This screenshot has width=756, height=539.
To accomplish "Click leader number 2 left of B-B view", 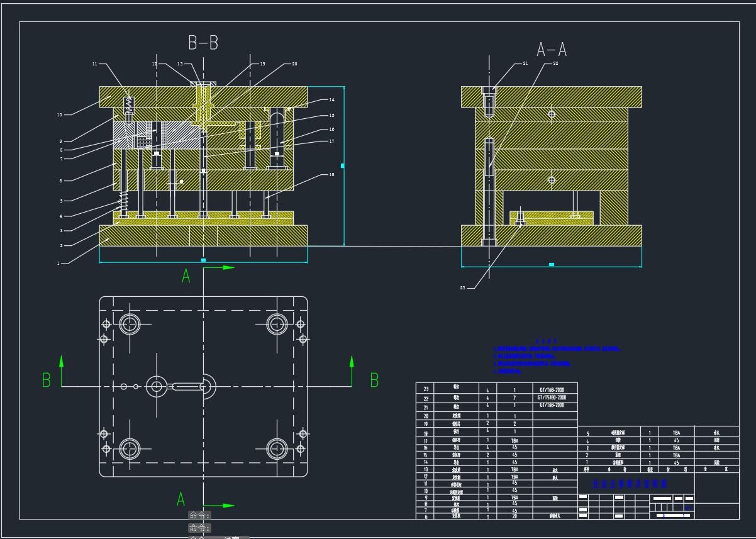I will pos(61,245).
